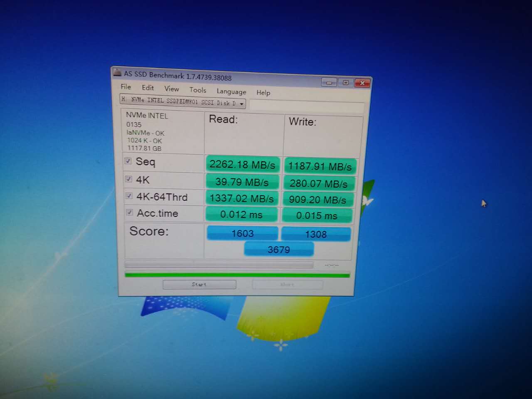Open the Language menu
This screenshot has height=399, width=532.
click(231, 91)
